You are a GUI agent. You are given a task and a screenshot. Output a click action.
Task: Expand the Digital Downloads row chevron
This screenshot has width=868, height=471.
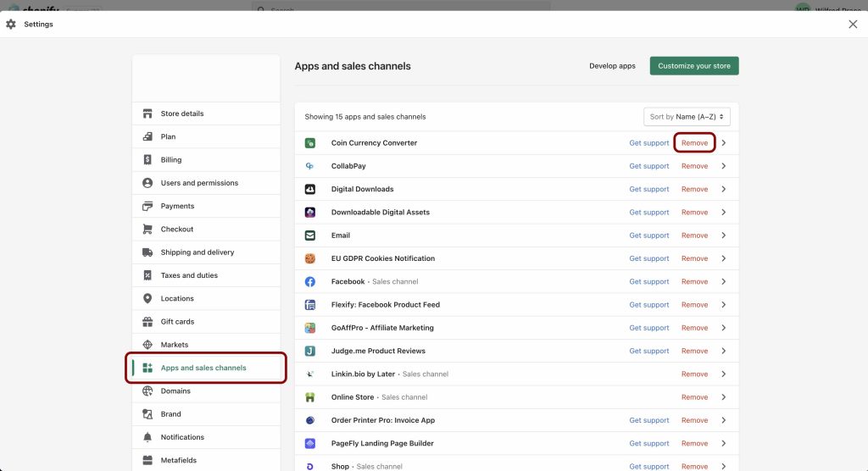point(724,189)
